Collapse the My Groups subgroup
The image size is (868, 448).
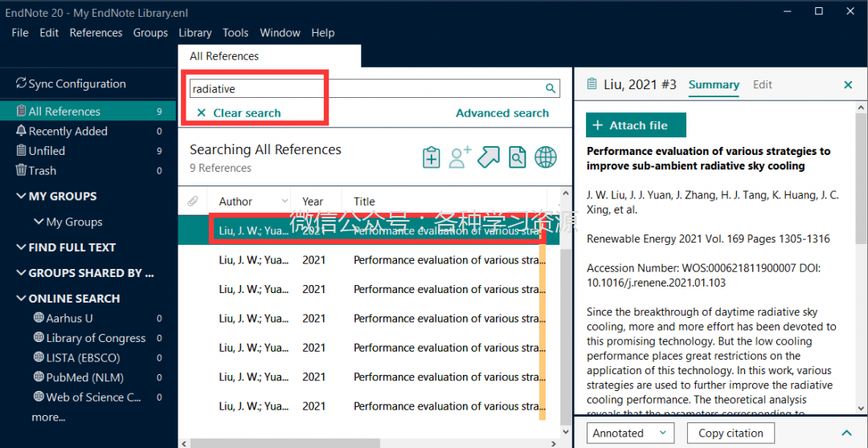39,222
